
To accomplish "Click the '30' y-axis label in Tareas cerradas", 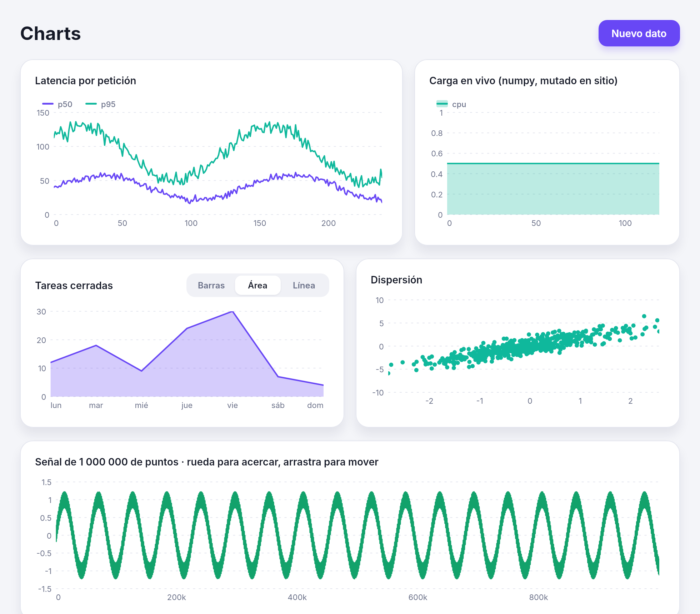I will click(x=41, y=312).
